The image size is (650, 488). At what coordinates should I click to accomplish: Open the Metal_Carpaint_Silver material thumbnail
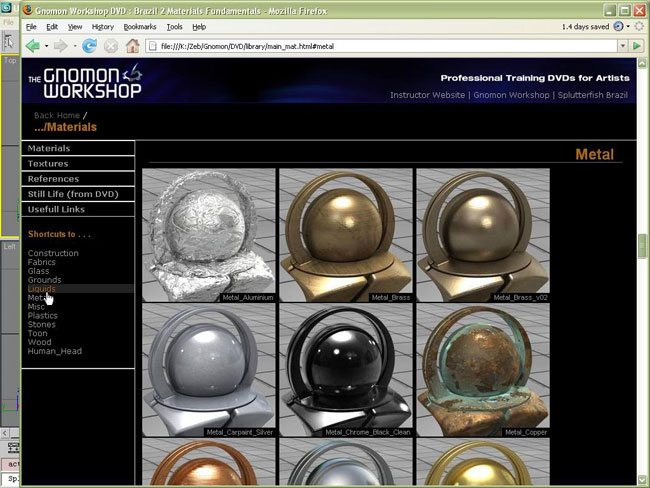click(x=209, y=370)
